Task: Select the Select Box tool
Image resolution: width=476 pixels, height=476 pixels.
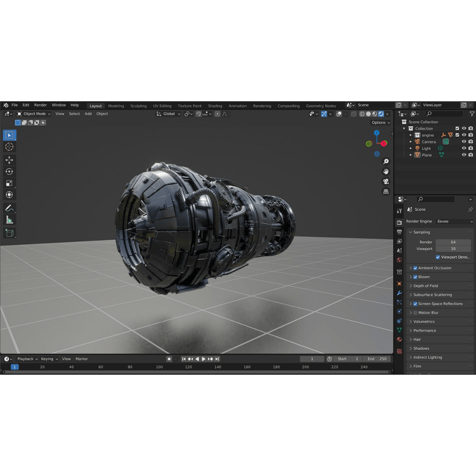Action: point(9,135)
